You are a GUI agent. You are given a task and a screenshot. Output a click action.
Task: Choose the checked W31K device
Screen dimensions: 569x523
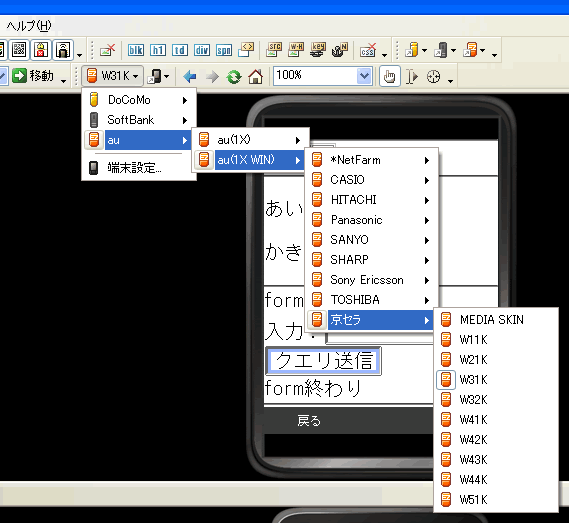click(496, 380)
